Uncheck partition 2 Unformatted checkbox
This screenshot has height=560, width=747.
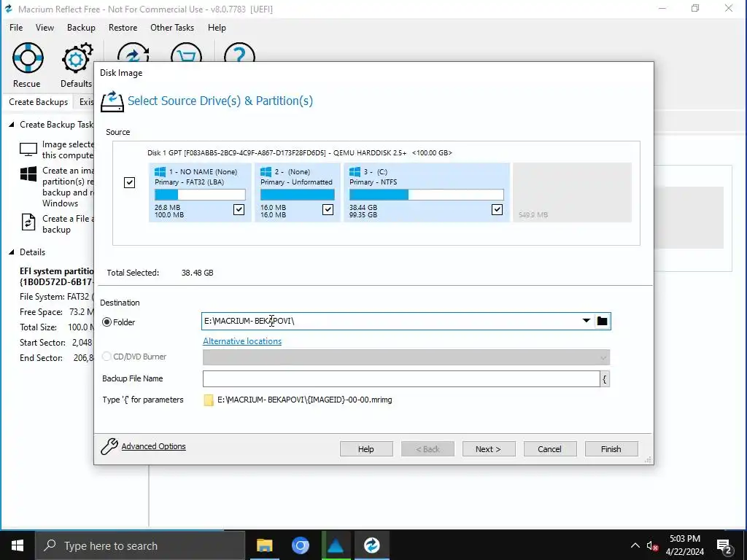point(328,209)
